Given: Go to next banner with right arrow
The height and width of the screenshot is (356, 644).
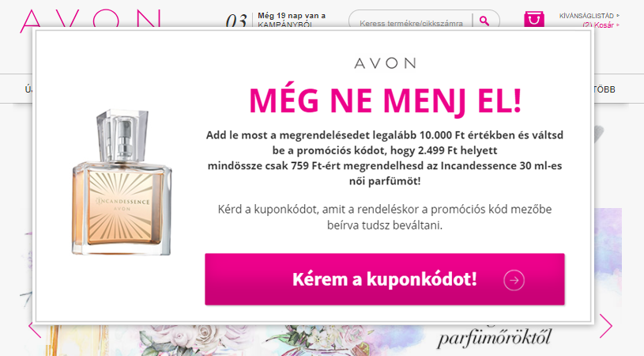Looking at the screenshot, I should (606, 326).
